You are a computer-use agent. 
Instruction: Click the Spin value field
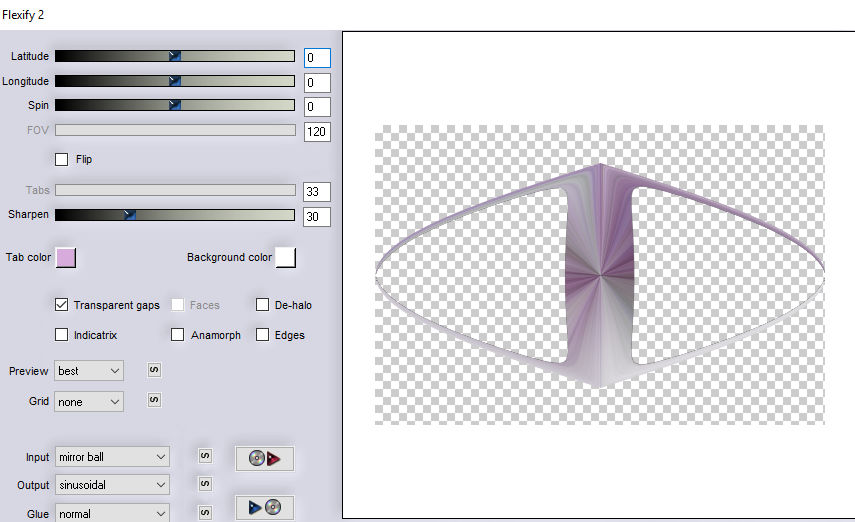[317, 106]
